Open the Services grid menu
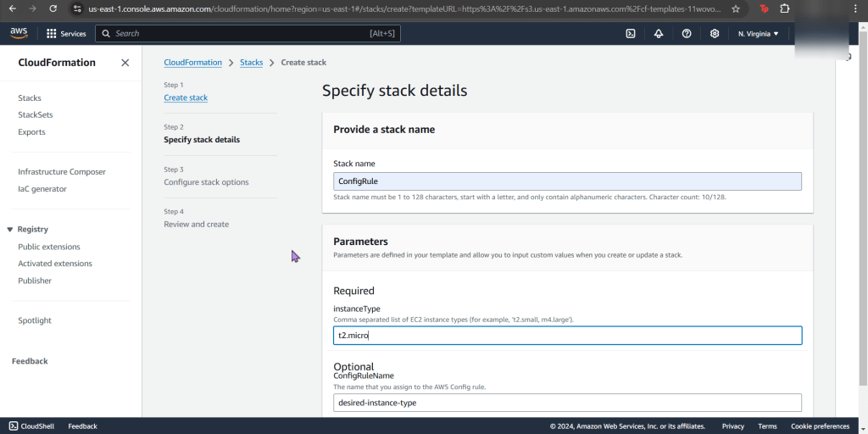The image size is (868, 434). (x=66, y=34)
